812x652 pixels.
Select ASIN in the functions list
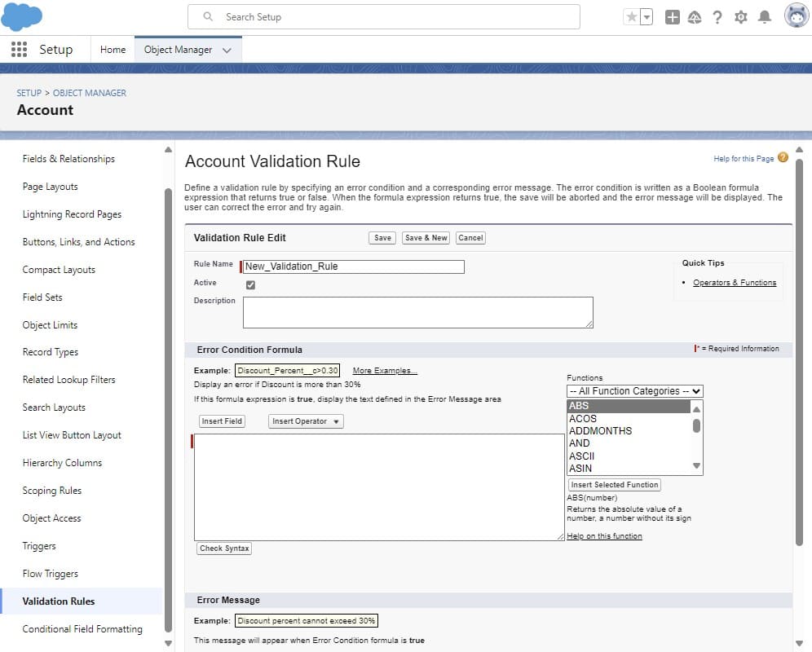629,469
